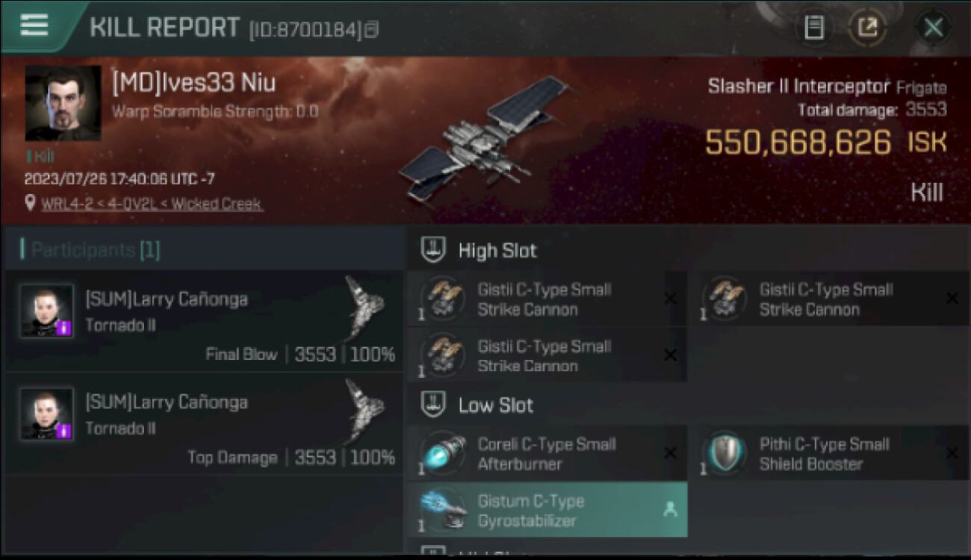
Task: Open Larry Cañonga's Top Damage entry
Action: (203, 424)
